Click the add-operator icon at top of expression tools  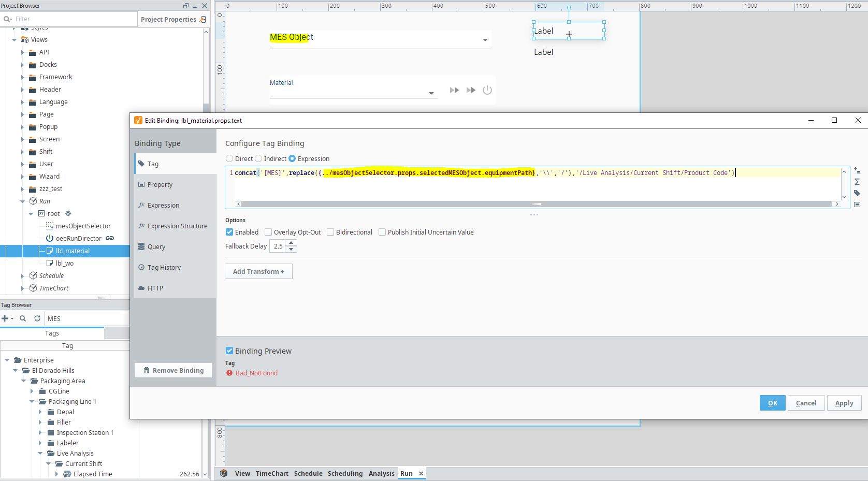(857, 170)
